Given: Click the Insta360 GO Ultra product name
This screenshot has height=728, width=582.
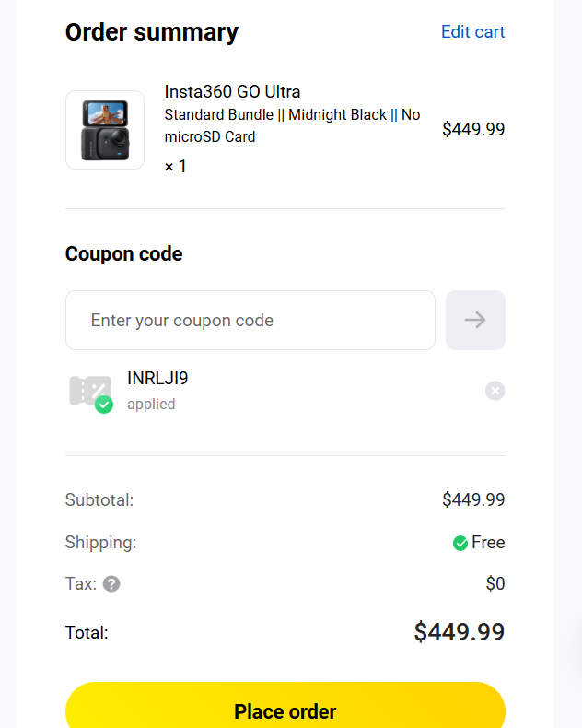Looking at the screenshot, I should (x=232, y=91).
